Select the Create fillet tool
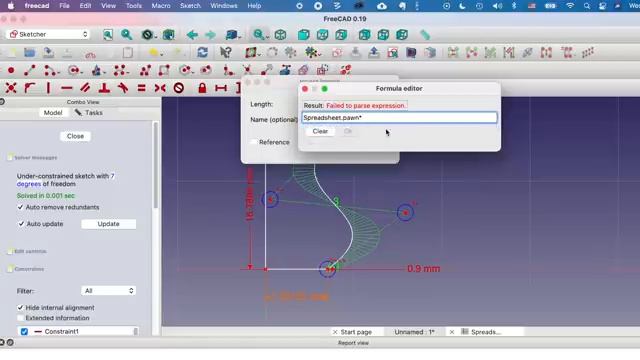Image resolution: width=640 pixels, height=360 pixels. click(x=228, y=70)
